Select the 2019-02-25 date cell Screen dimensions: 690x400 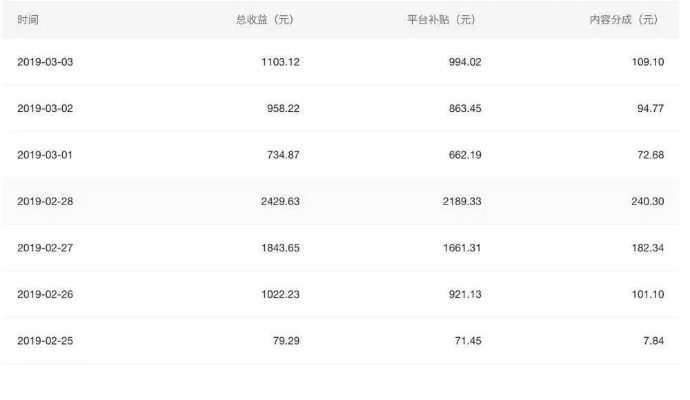pos(45,341)
